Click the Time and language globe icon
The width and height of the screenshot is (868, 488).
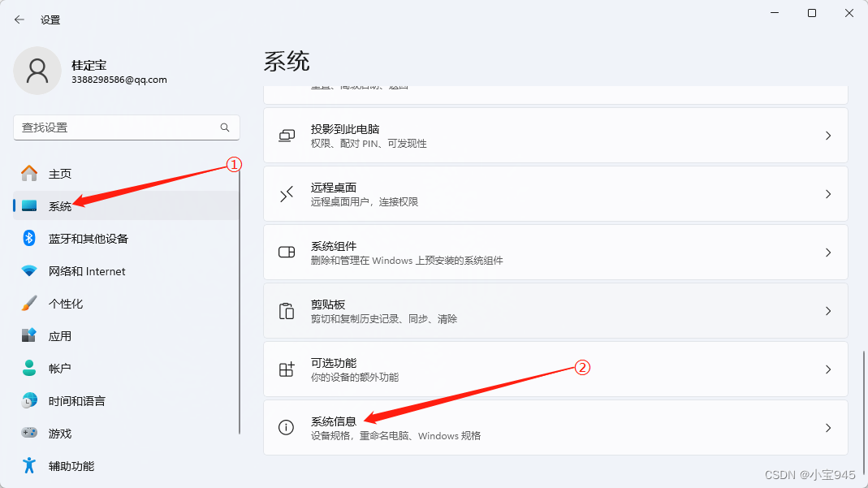(x=29, y=400)
